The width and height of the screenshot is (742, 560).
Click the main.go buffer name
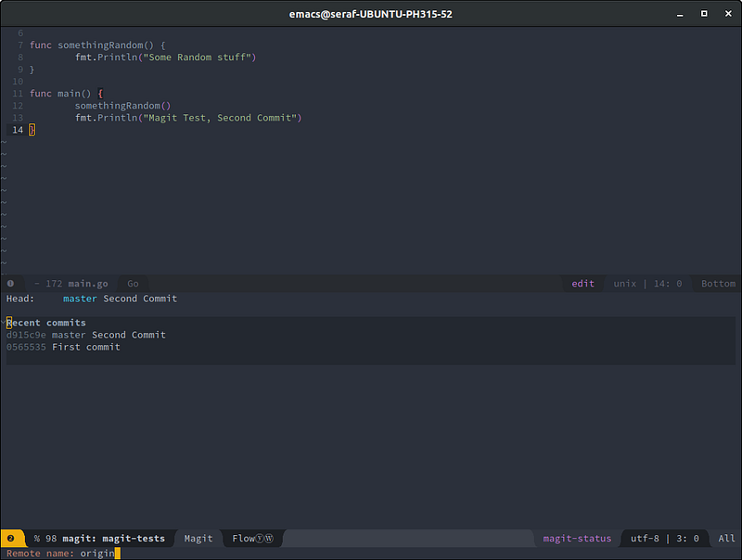(x=88, y=284)
